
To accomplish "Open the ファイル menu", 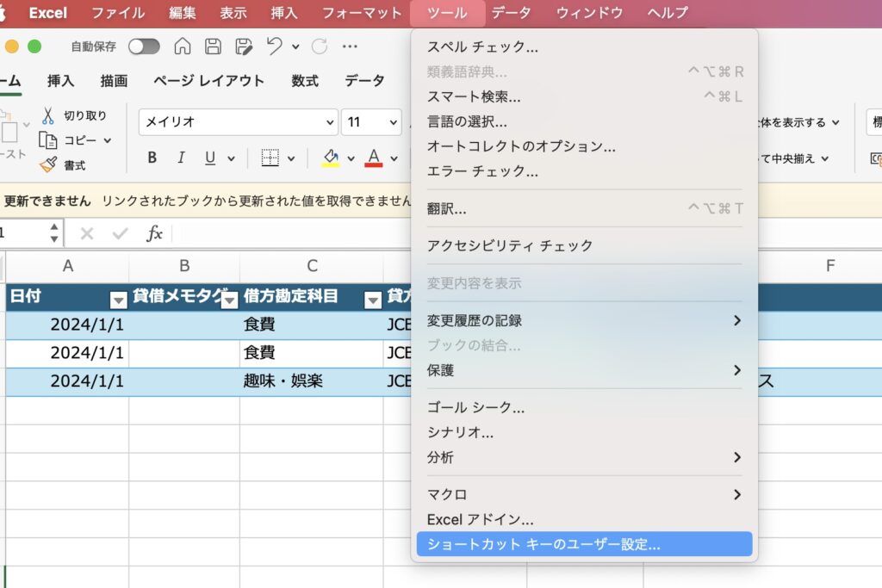I will tap(118, 13).
